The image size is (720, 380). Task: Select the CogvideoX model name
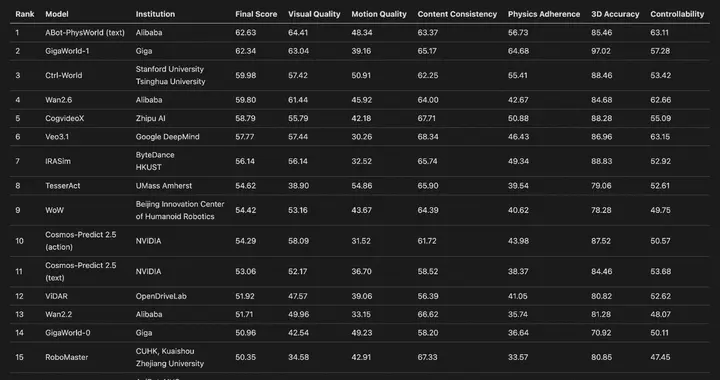65,118
